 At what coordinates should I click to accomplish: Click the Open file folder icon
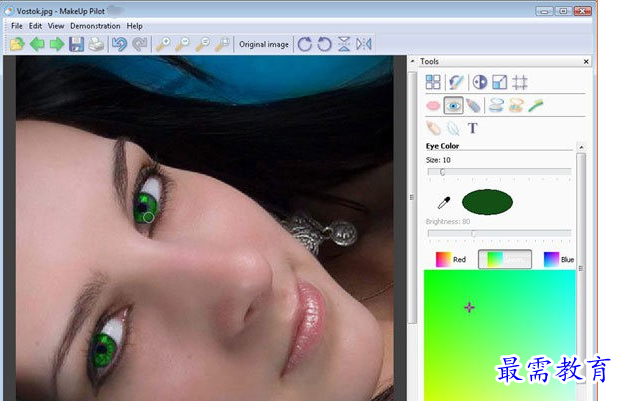pos(17,44)
